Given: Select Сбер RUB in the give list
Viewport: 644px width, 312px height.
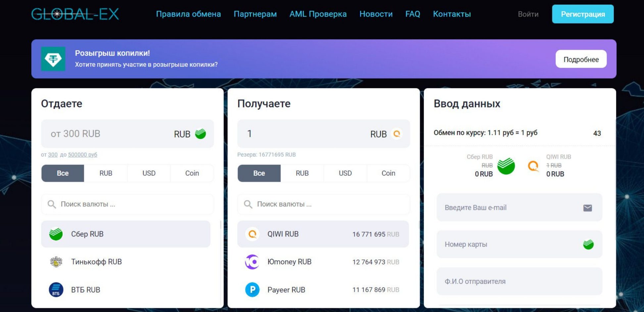Looking at the screenshot, I should point(126,234).
